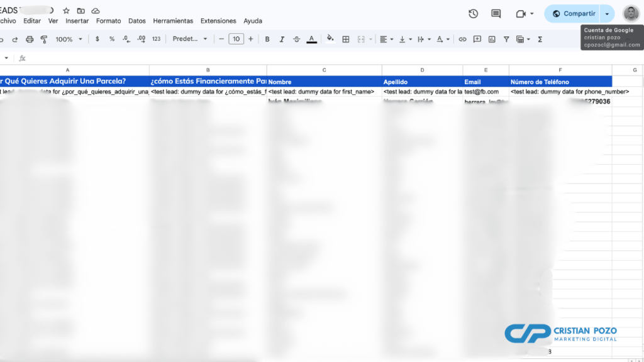Expand the Compartir options arrow
Viewport: 644px width, 362px height.
tap(607, 14)
